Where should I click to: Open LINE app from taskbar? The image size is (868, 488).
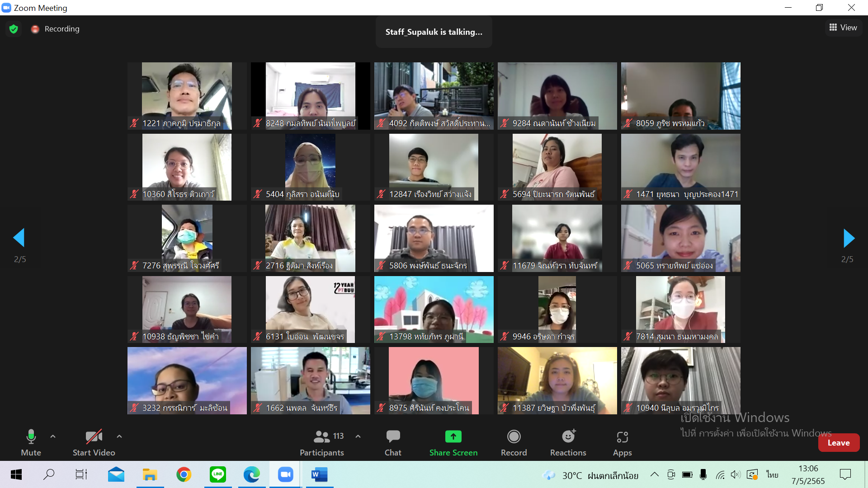coord(218,474)
